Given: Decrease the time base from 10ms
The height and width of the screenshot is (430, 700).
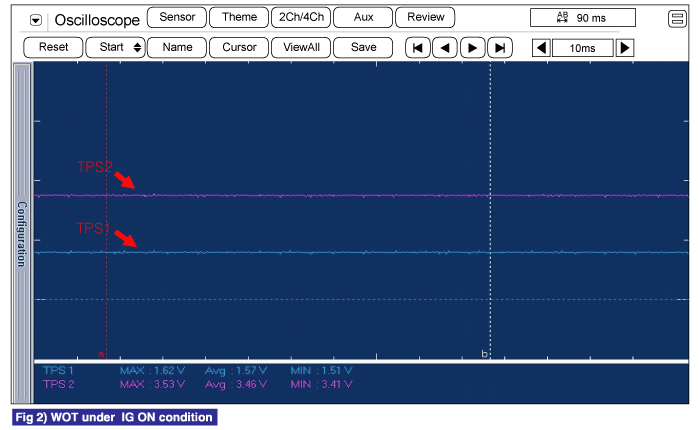Looking at the screenshot, I should click(541, 48).
